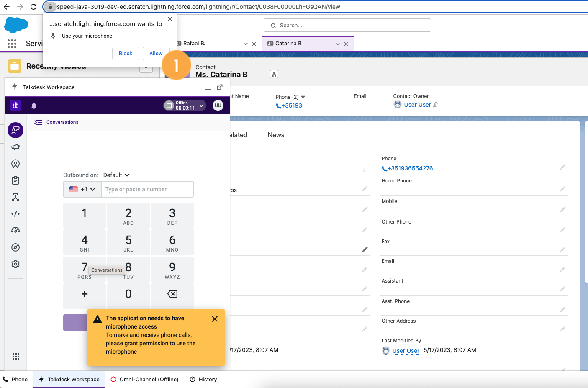Open the clipboard tasks icon in Talkdesk sidebar
The image size is (588, 388).
coord(15,180)
